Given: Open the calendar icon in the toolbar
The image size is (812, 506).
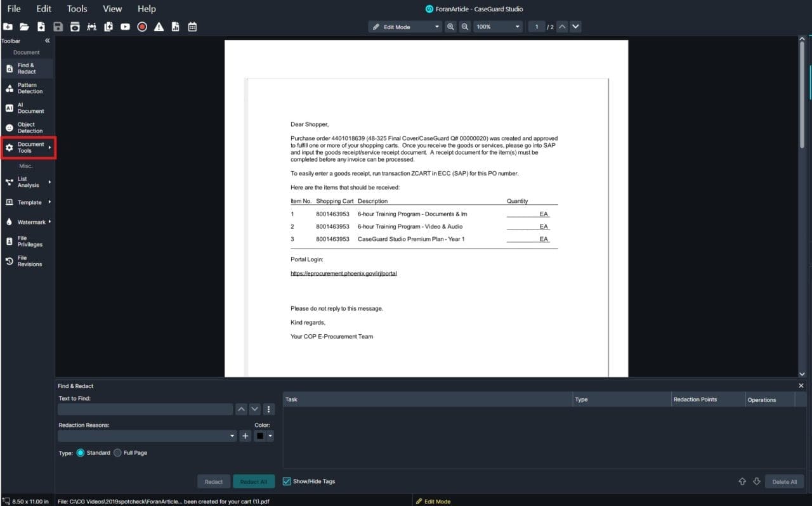Looking at the screenshot, I should click(192, 27).
